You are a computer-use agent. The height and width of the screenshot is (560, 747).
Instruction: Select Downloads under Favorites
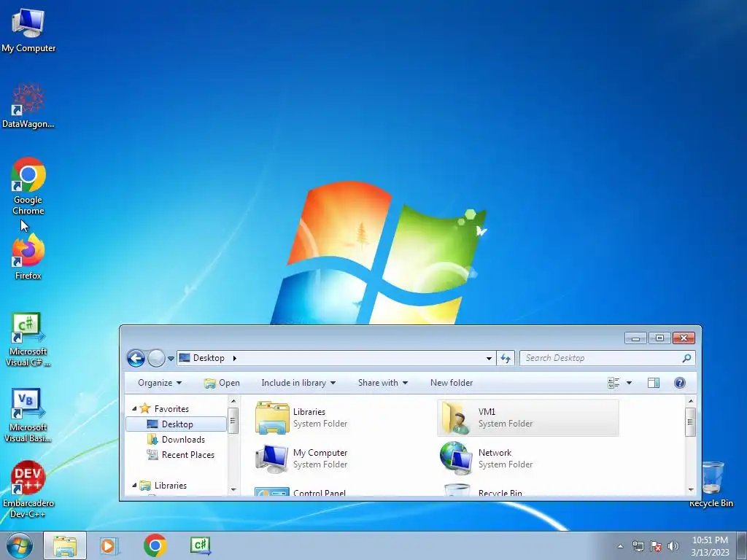tap(177, 440)
